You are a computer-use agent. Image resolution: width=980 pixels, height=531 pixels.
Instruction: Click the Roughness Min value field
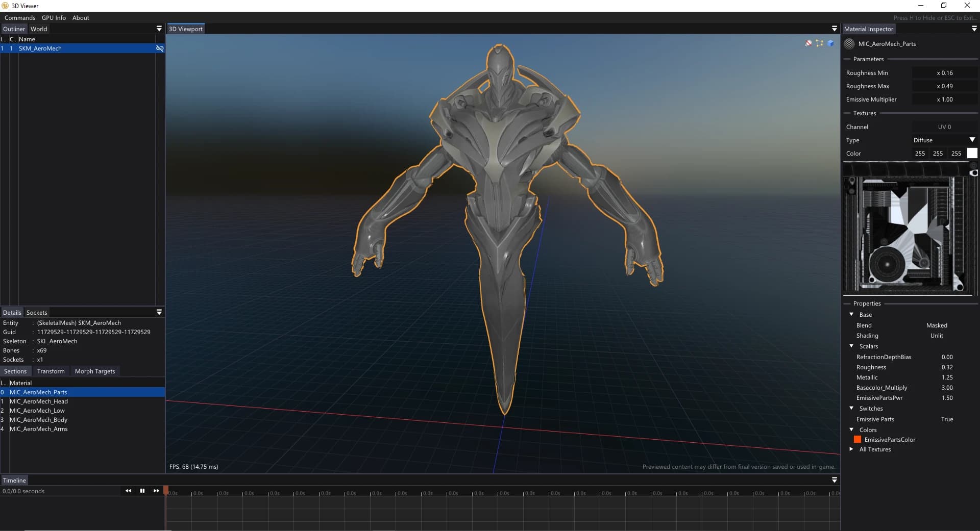click(x=945, y=73)
